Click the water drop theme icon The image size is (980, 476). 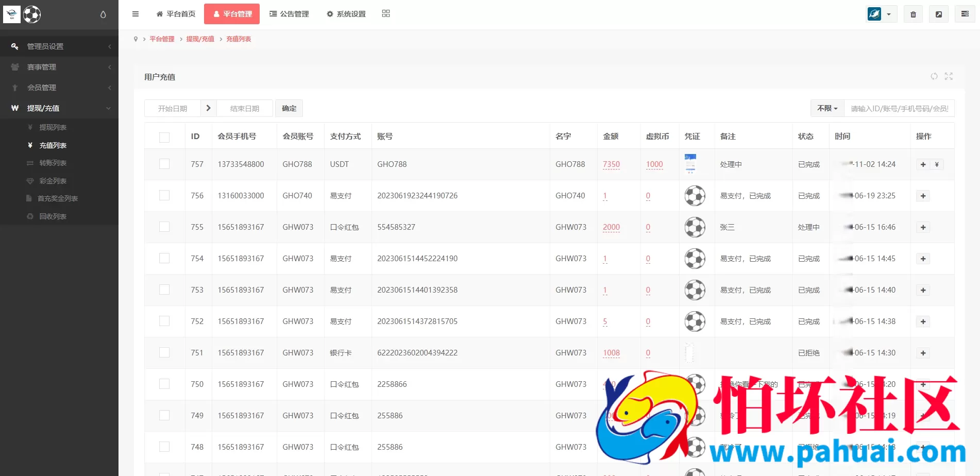[x=103, y=14]
